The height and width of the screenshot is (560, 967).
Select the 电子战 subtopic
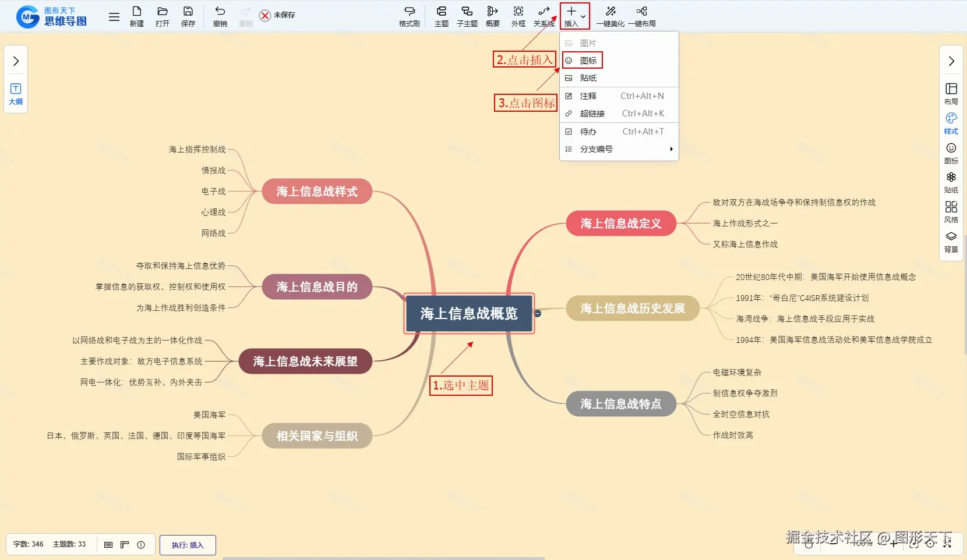[x=213, y=192]
